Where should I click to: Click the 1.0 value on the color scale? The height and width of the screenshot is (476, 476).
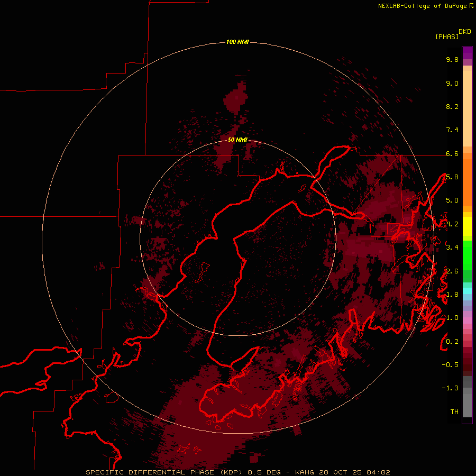click(452, 318)
